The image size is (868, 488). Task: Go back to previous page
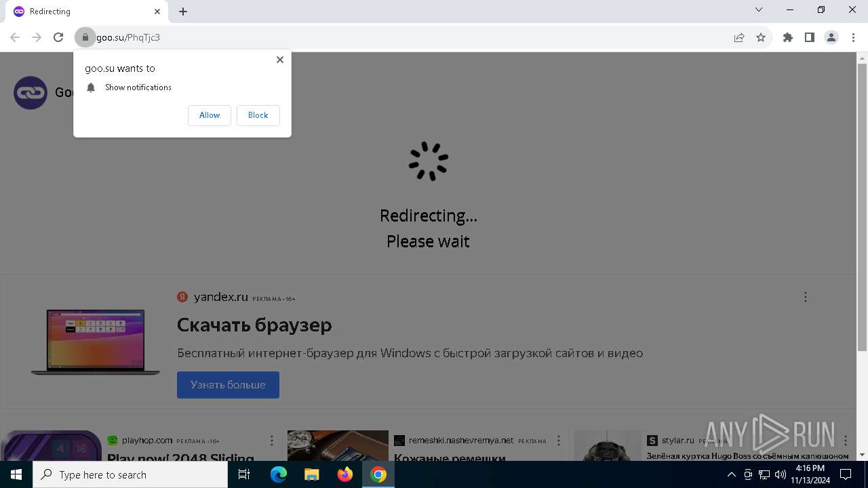[15, 37]
